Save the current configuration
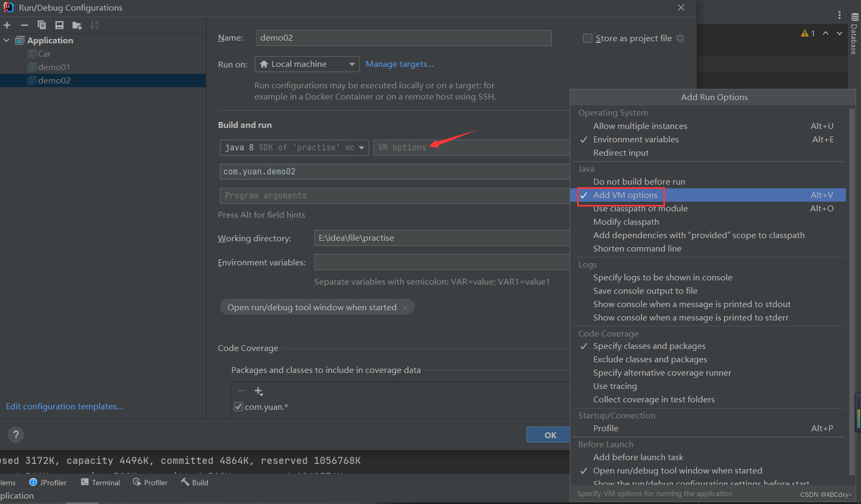 59,25
